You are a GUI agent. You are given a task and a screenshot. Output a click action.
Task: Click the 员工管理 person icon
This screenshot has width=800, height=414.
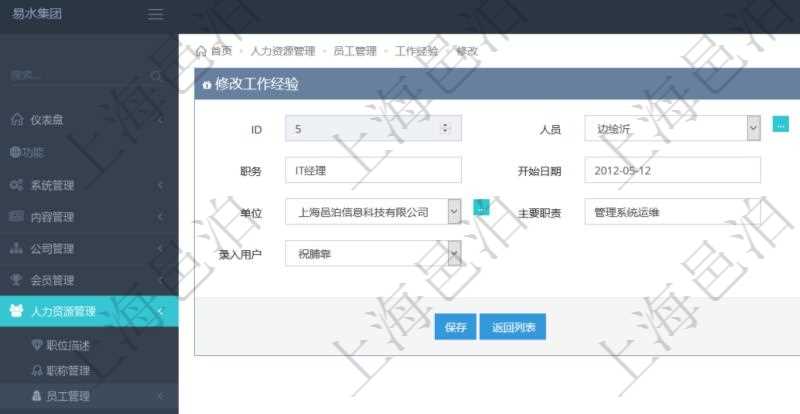(37, 396)
